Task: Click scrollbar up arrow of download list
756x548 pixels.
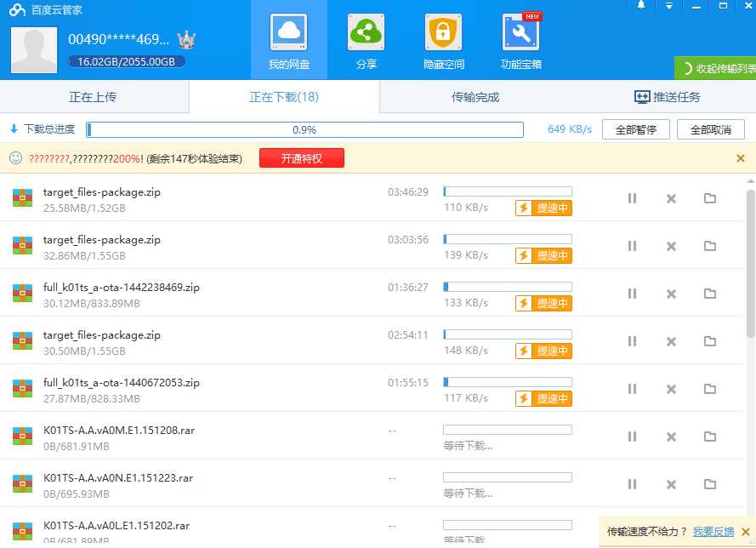Action: pos(751,181)
